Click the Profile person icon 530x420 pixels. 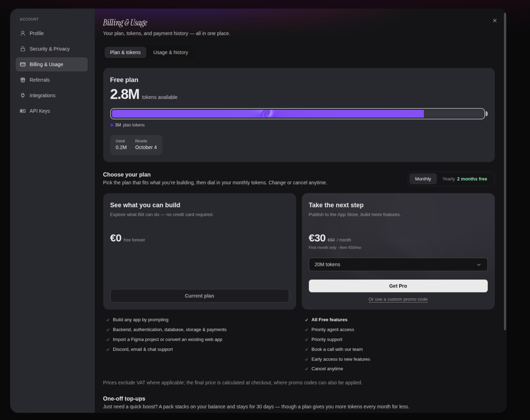point(23,33)
